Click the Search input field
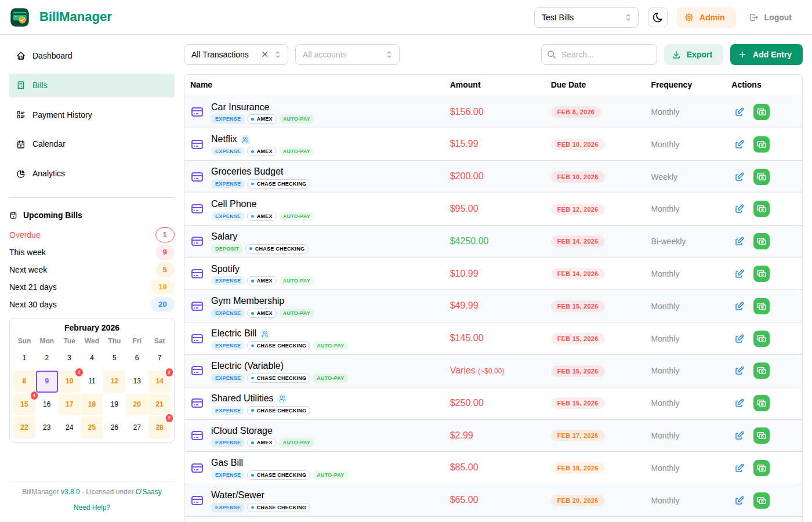The image size is (812, 522). coord(603,55)
